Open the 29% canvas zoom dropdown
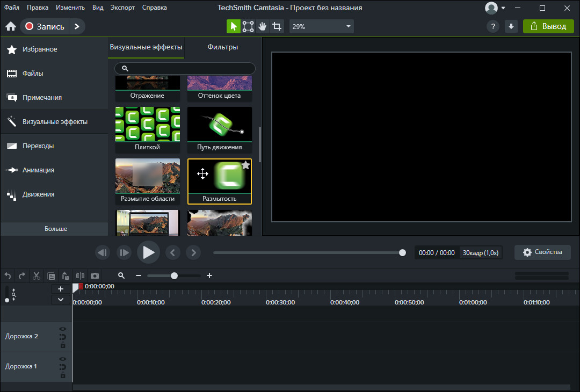Screen dimensions: 580x392 321,26
